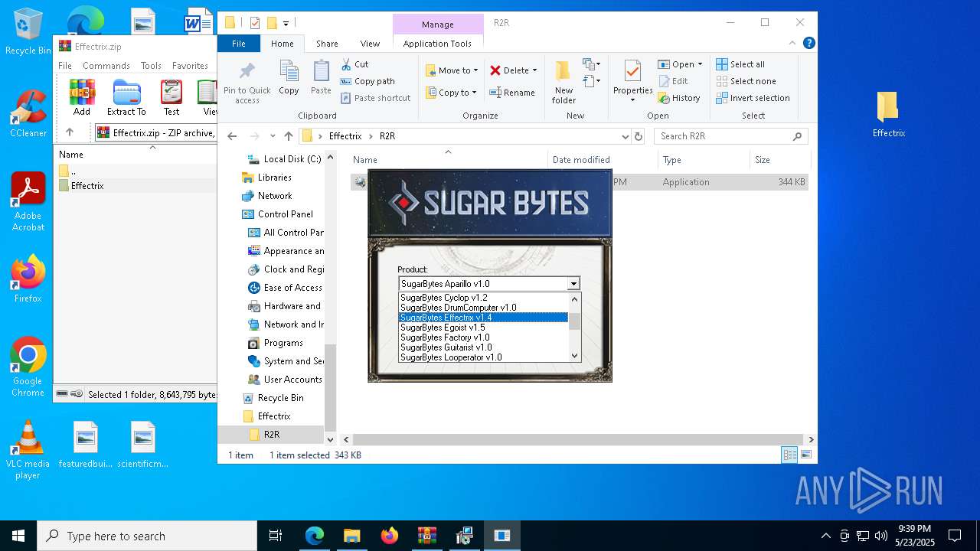The width and height of the screenshot is (980, 551).
Task: Collapse the Explorer ribbon chevron
Action: point(793,44)
